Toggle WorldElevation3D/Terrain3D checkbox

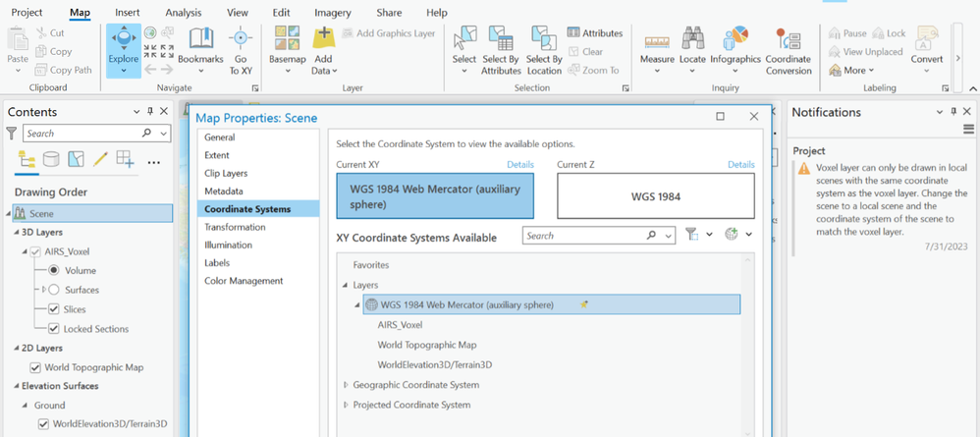coord(43,424)
